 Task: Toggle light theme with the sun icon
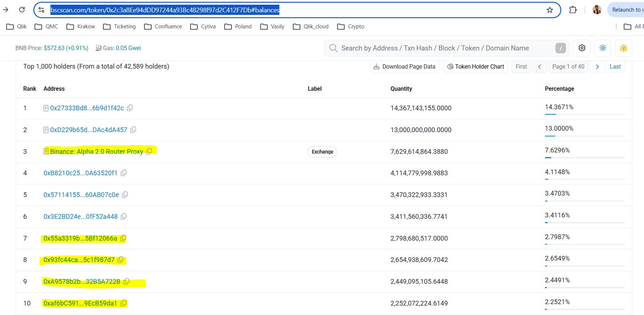[x=603, y=48]
